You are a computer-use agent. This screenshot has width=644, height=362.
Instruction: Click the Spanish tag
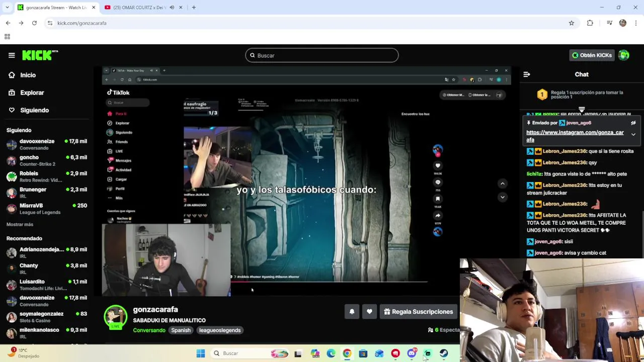point(181,330)
